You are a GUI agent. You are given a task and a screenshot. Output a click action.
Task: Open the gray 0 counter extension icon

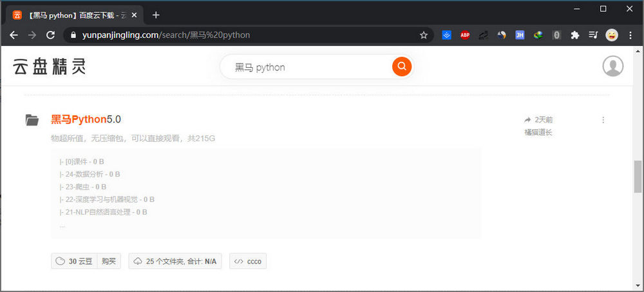point(556,35)
